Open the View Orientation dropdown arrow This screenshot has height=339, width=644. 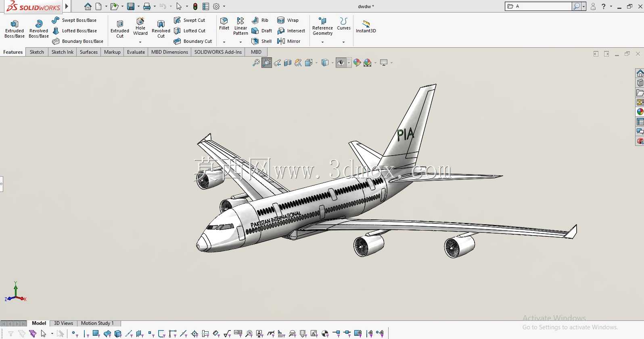(x=316, y=63)
